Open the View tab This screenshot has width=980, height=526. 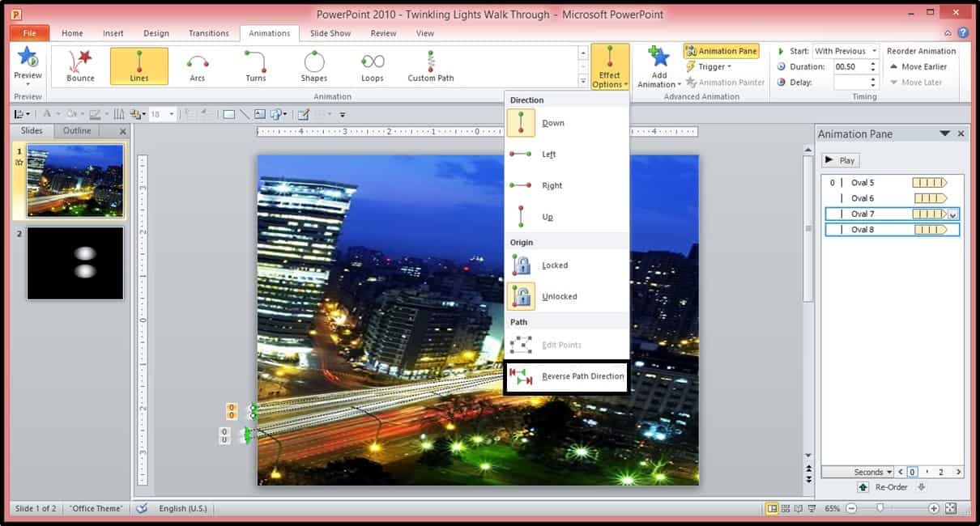[x=425, y=33]
